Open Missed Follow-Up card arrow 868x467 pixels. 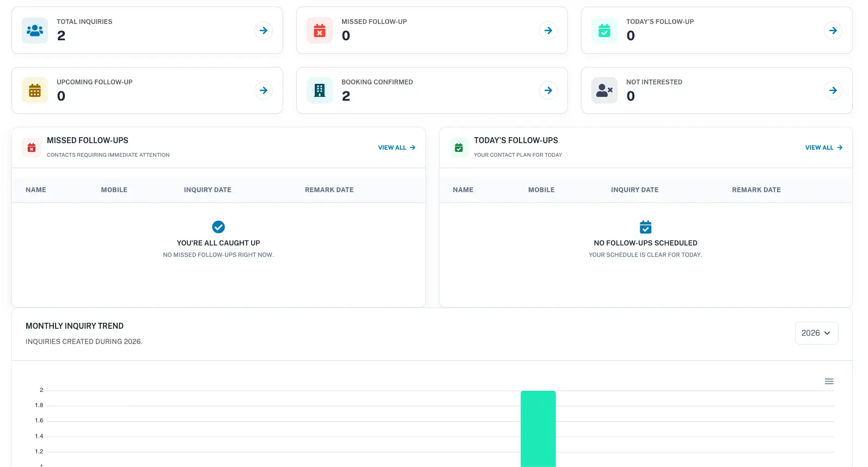click(548, 30)
